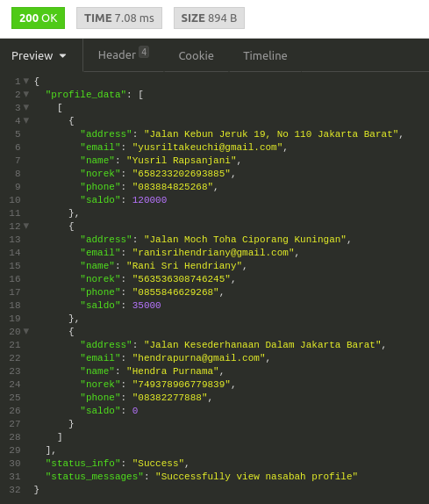Screen dimensions: 429x504
Task: Collapse the third profile object on line 20
Action: (x=26, y=331)
